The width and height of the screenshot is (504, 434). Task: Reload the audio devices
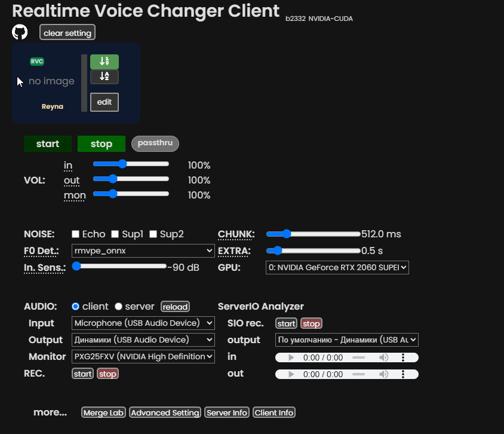click(175, 307)
